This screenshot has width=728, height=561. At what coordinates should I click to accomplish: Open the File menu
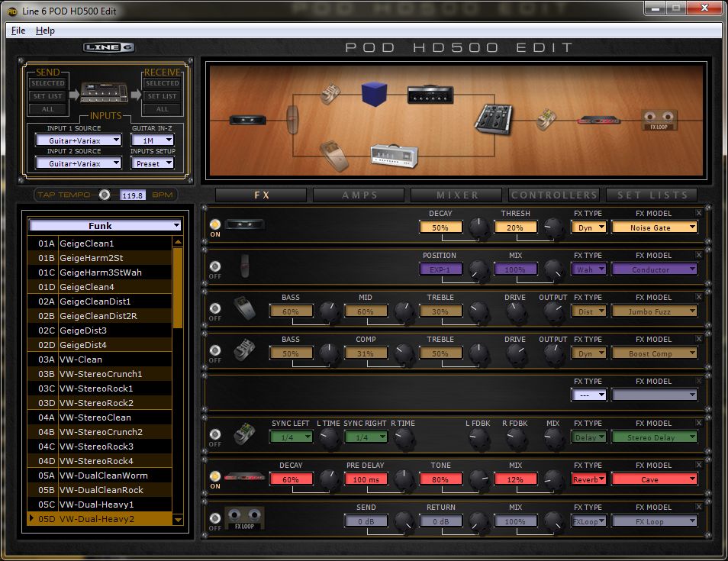point(18,31)
